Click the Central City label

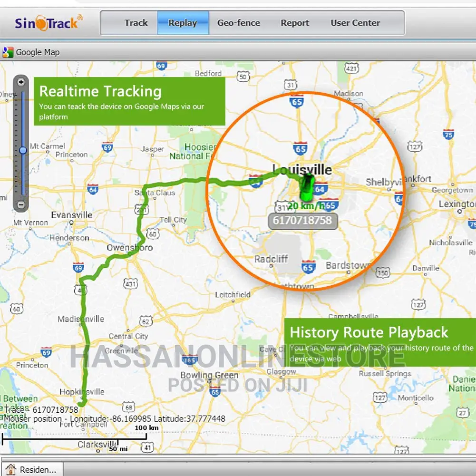point(128,336)
